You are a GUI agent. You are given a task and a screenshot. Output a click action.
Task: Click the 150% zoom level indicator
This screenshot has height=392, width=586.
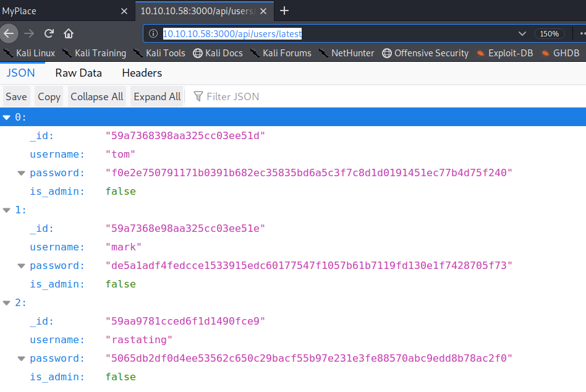click(549, 34)
